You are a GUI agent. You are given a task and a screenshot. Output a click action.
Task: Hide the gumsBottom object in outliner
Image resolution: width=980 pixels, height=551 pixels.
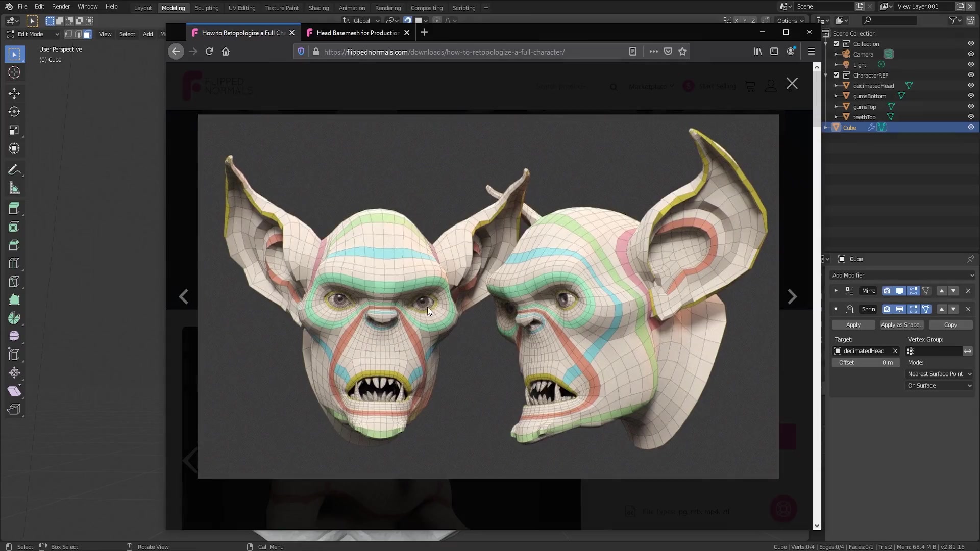[971, 96]
